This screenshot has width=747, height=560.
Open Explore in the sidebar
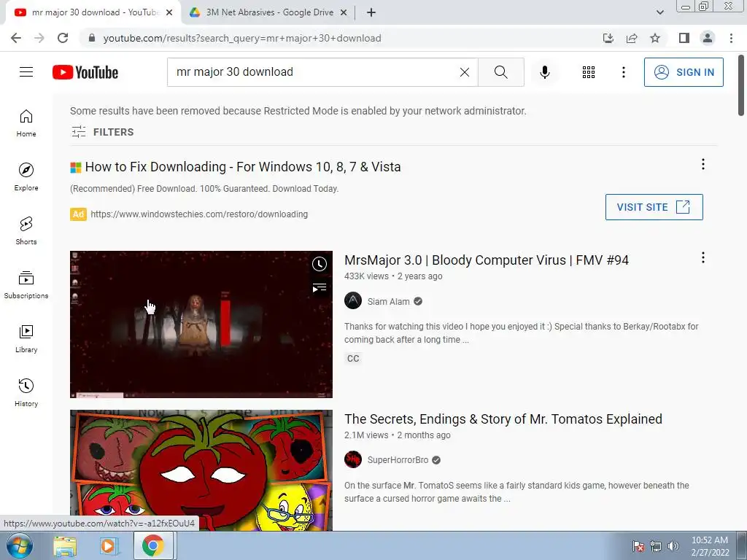tap(26, 176)
